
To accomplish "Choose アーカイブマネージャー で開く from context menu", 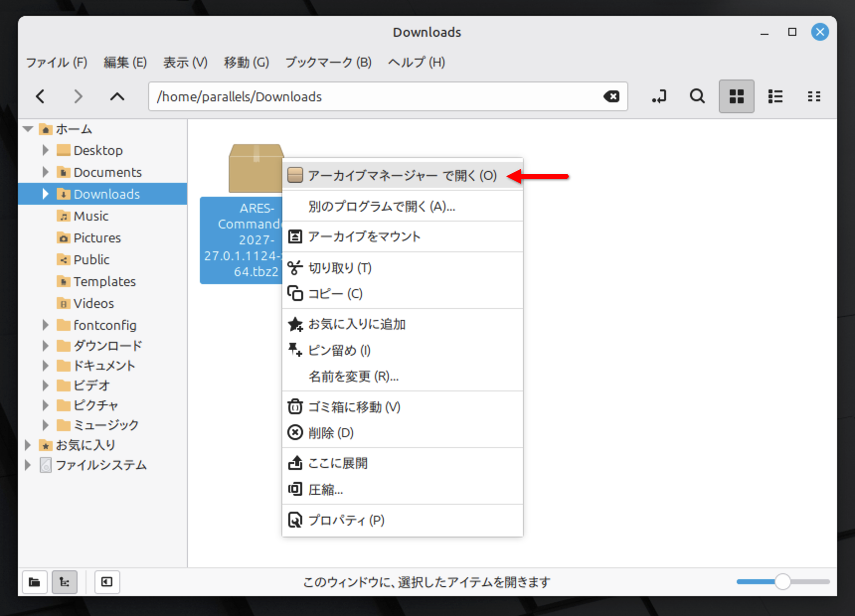I will [403, 175].
